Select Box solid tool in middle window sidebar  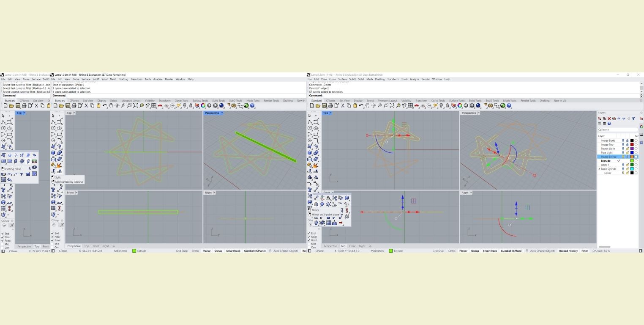53,153
